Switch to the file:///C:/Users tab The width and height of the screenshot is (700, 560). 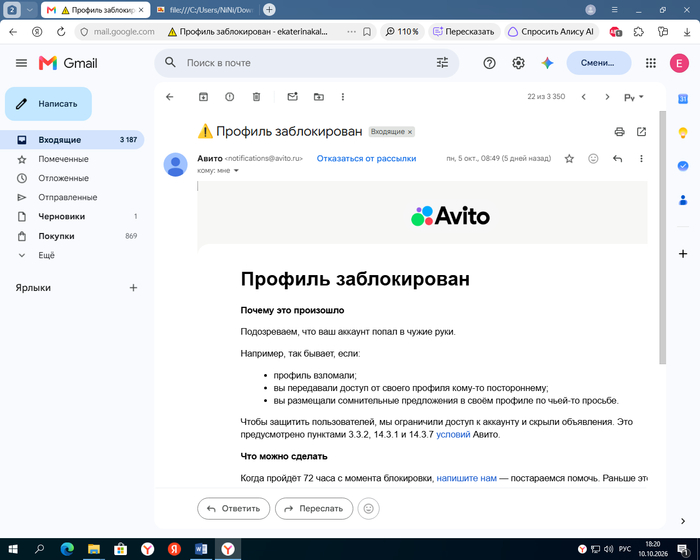pos(206,10)
